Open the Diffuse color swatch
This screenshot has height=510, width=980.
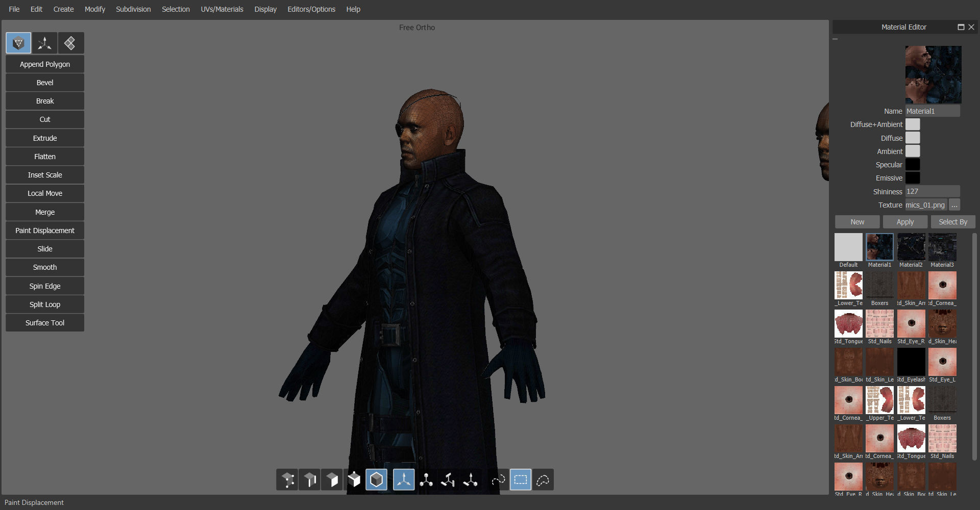(913, 138)
